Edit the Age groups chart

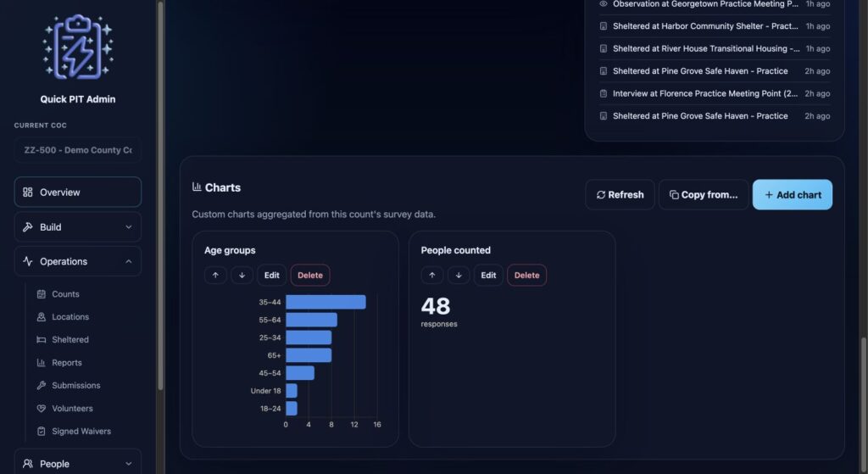[272, 276]
